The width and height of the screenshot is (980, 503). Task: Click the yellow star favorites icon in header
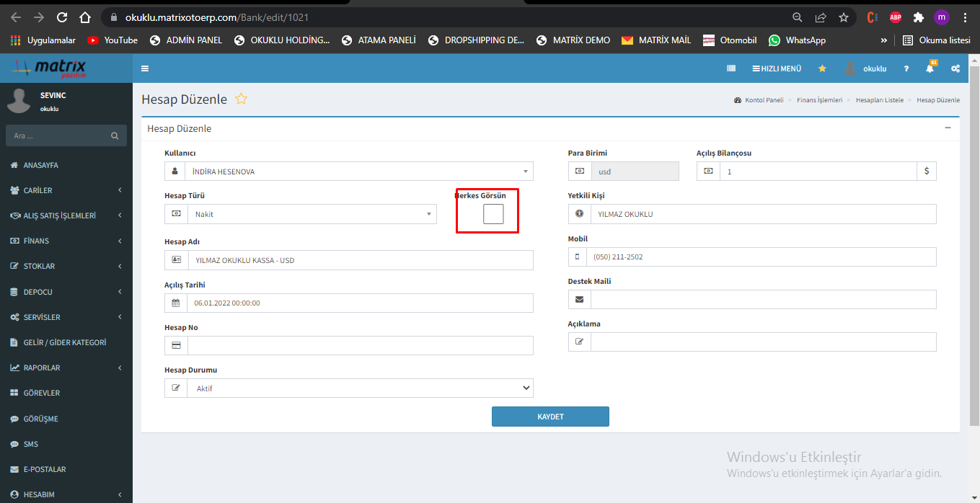point(822,68)
